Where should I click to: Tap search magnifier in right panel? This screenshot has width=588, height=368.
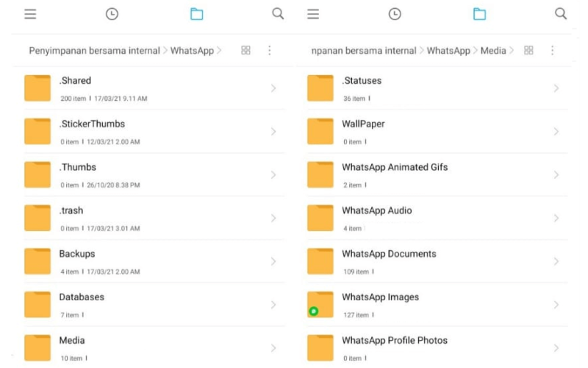(x=561, y=14)
